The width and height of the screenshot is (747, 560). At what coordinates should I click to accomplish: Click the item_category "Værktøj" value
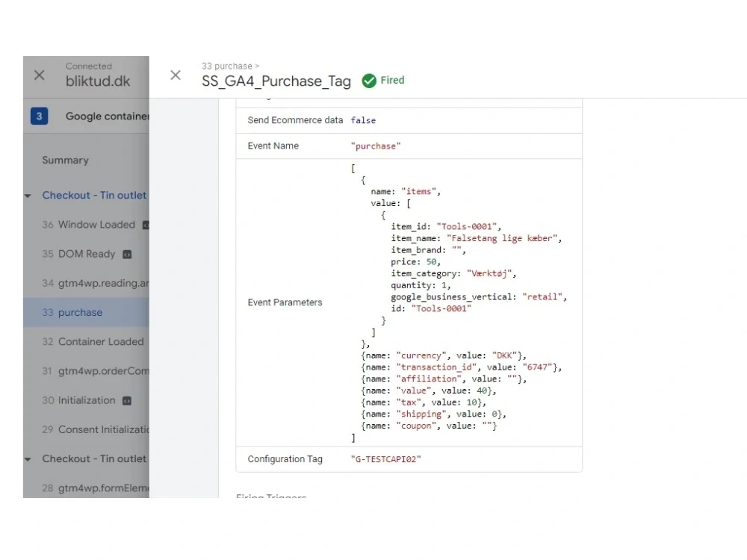tap(489, 274)
